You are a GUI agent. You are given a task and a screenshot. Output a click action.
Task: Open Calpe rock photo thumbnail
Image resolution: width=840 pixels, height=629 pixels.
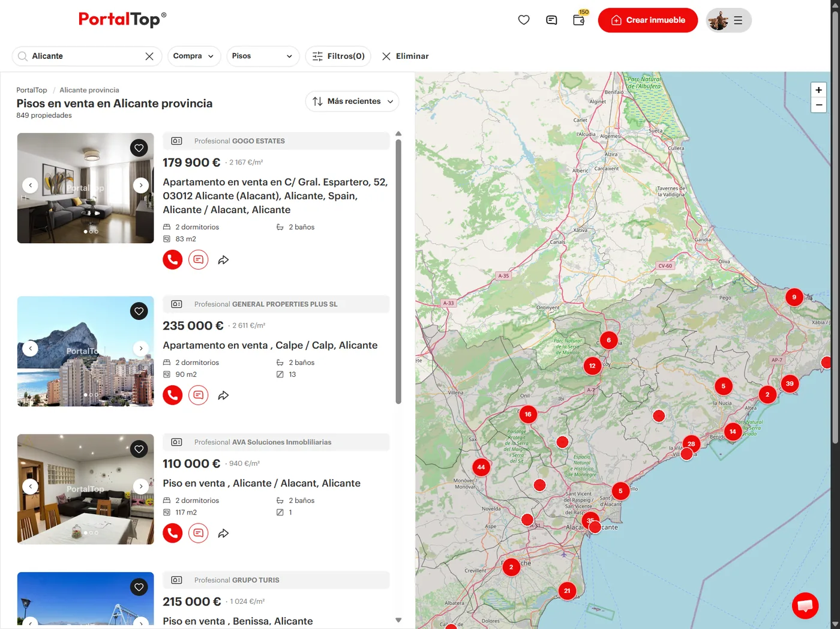pos(85,351)
